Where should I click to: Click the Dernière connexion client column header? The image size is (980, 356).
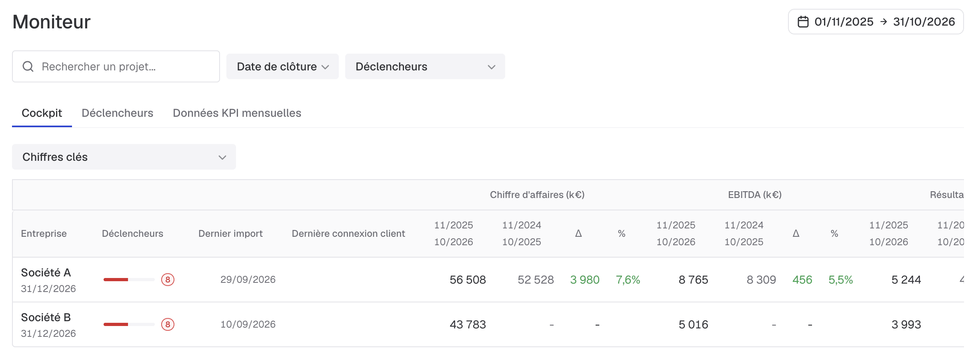click(348, 234)
